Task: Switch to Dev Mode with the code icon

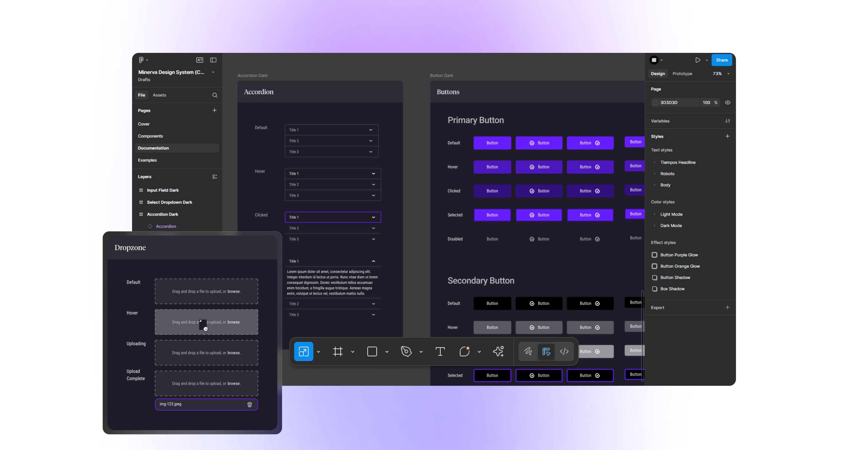Action: (564, 351)
